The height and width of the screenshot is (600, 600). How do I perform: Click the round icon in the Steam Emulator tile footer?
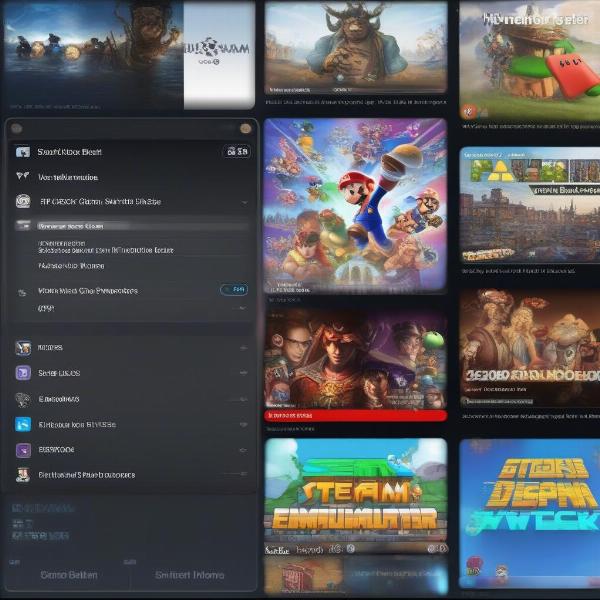coord(351,549)
